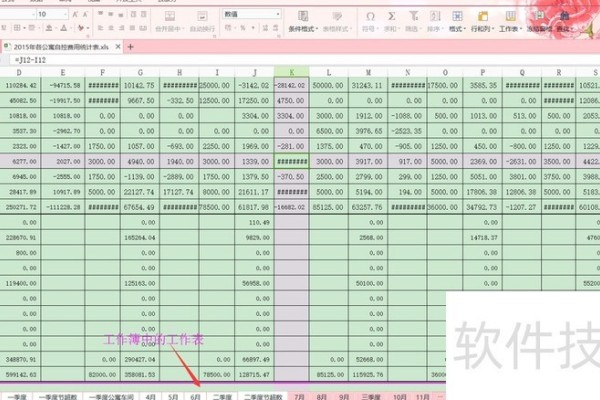Click the Rows and Columns icon
Image resolution: width=600 pixels, height=400 pixels.
pos(483,16)
